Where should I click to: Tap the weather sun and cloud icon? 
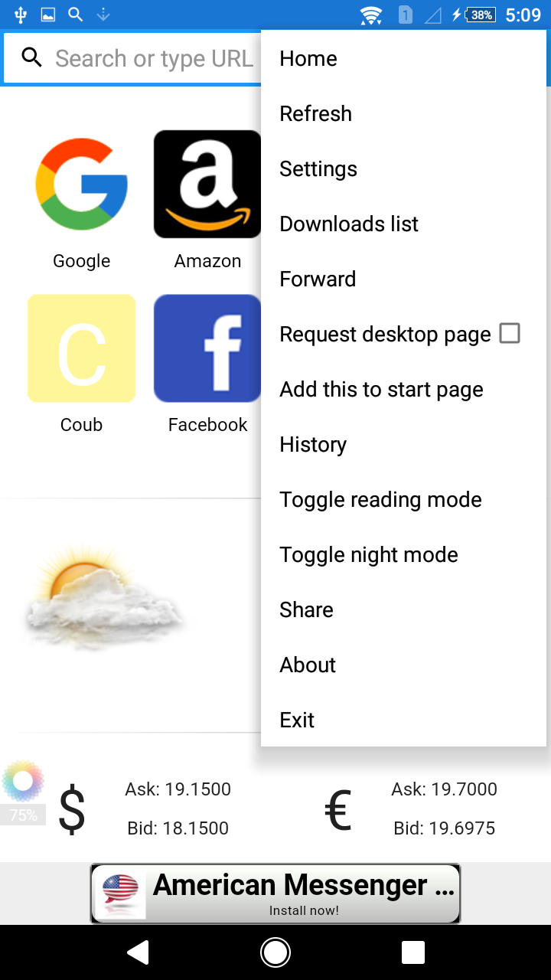click(x=103, y=598)
